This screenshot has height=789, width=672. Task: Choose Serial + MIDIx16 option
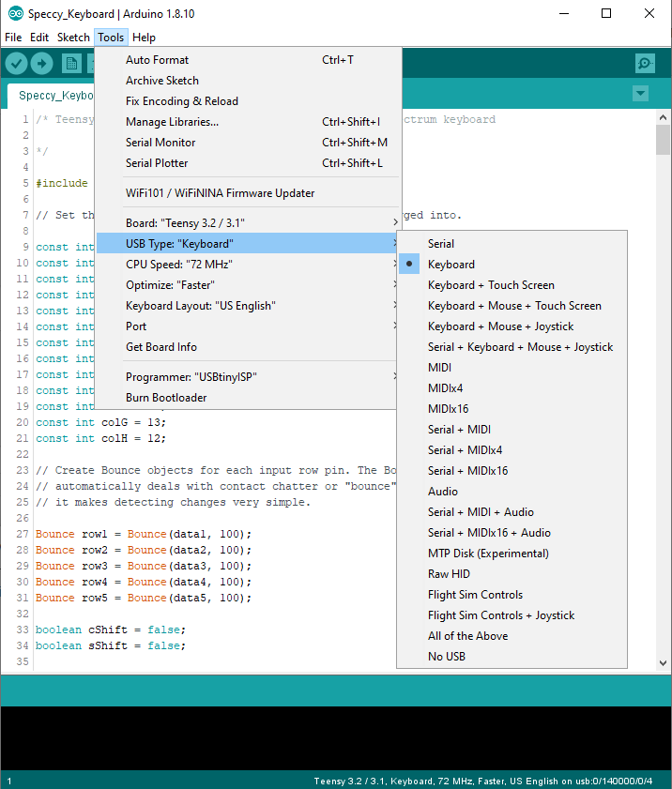pyautogui.click(x=512, y=470)
